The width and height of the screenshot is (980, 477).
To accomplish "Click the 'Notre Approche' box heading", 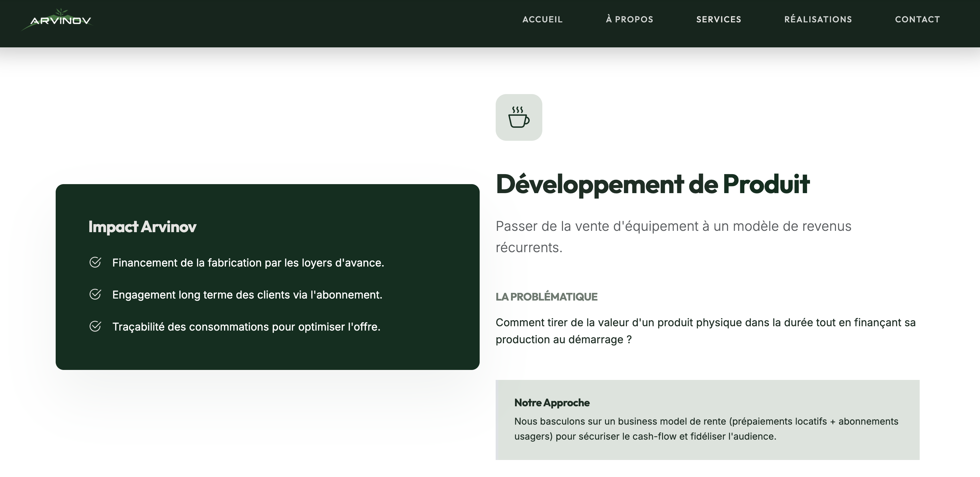I will click(x=552, y=402).
